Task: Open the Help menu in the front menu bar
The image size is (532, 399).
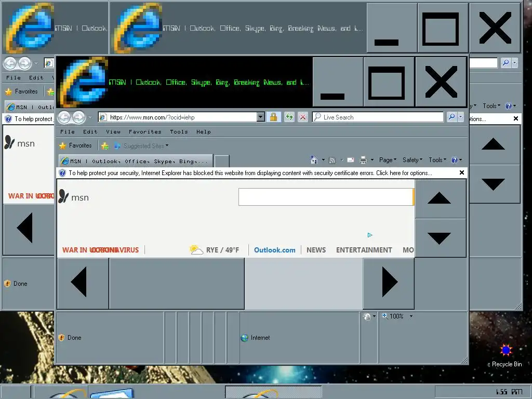Action: pyautogui.click(x=204, y=131)
